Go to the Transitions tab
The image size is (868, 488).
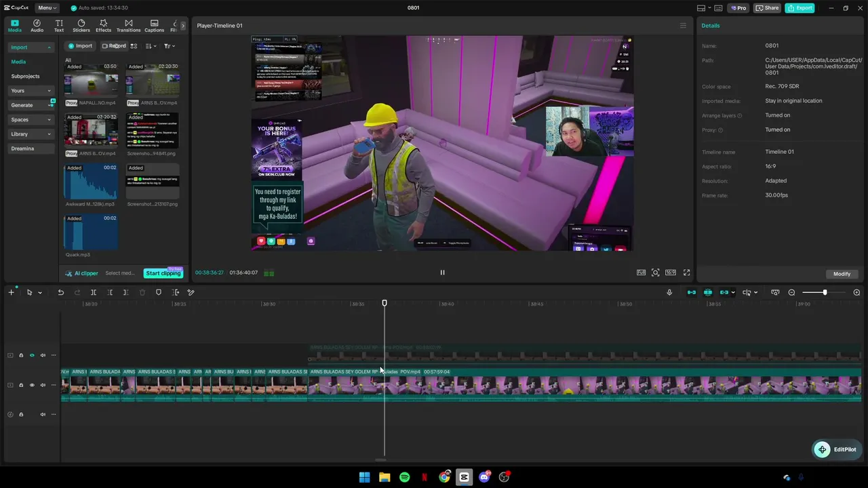click(x=129, y=26)
